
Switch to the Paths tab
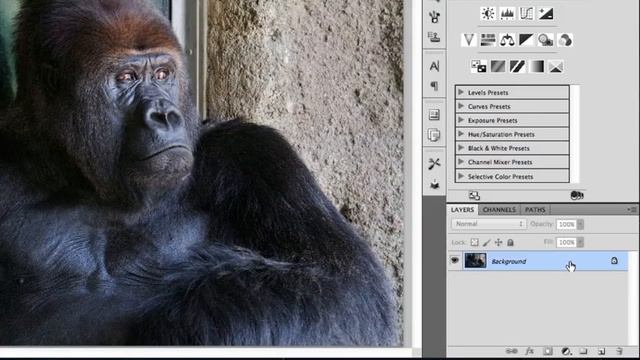coord(535,209)
